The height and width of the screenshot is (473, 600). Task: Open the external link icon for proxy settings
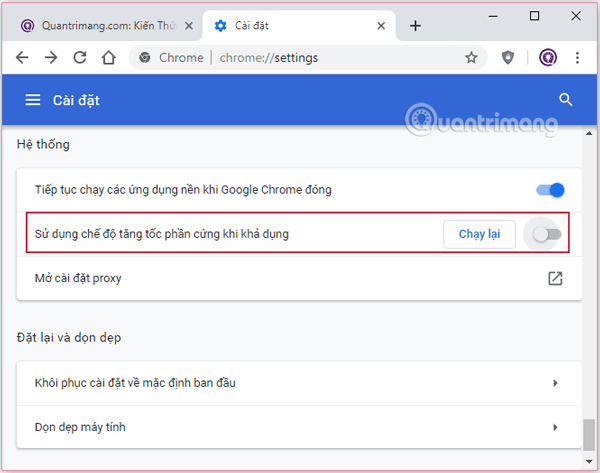click(555, 278)
